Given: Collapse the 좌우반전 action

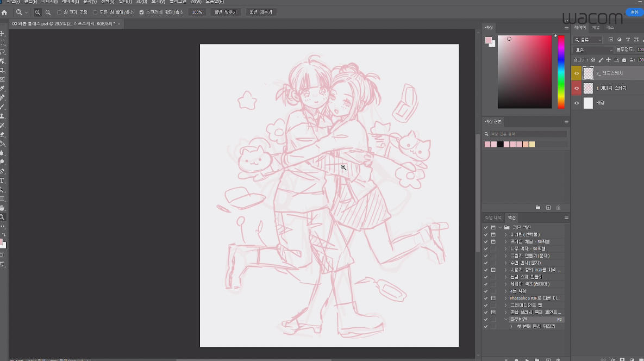Looking at the screenshot, I should click(506, 320).
